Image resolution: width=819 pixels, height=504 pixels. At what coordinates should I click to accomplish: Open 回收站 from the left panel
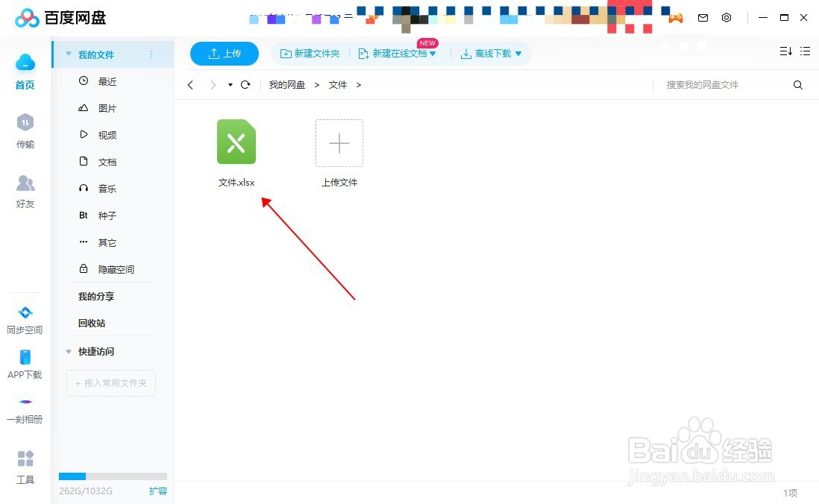tap(92, 323)
